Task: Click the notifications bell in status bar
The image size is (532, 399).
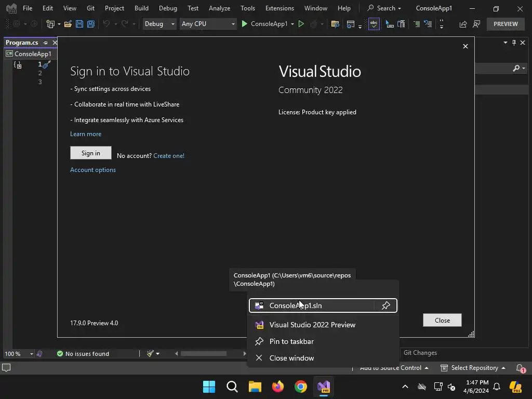Action: pyautogui.click(x=520, y=368)
